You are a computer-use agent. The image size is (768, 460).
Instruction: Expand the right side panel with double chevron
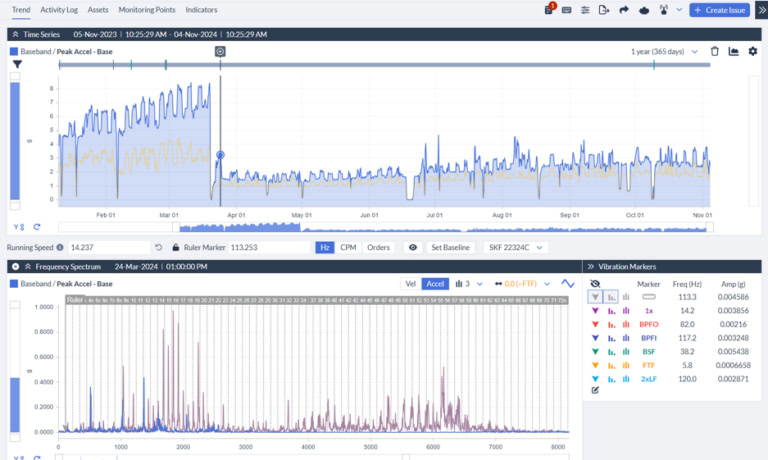pyautogui.click(x=762, y=10)
